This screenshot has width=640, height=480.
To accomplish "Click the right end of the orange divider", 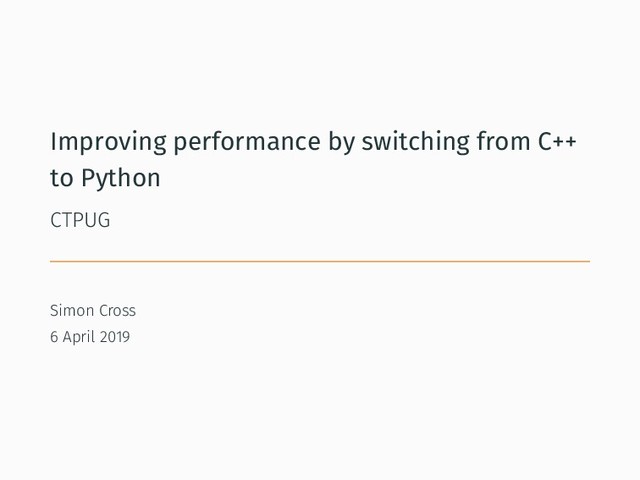I will coord(586,261).
